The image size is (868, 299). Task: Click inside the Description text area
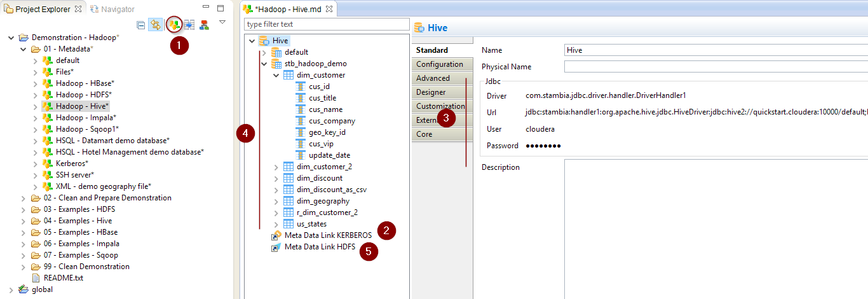716,229
